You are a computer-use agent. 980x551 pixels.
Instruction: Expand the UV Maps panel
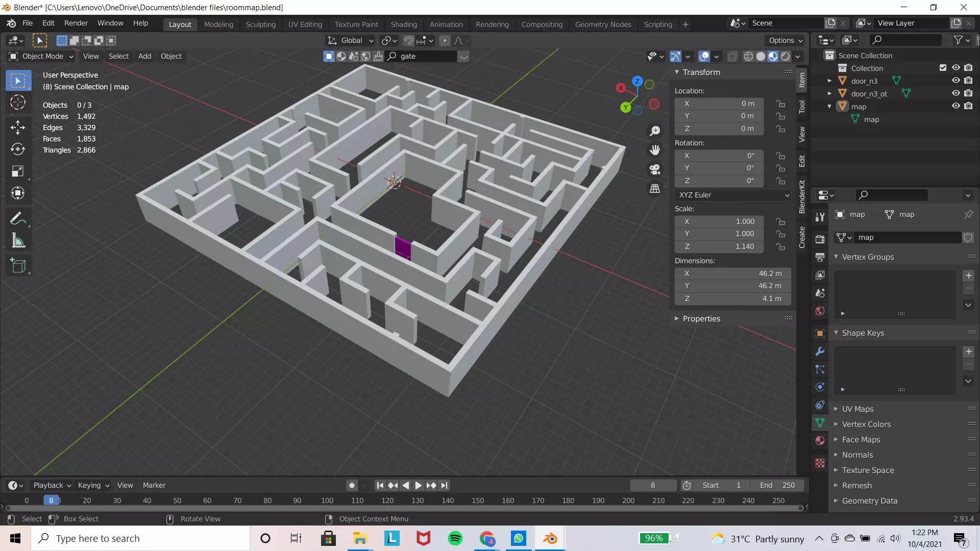857,409
